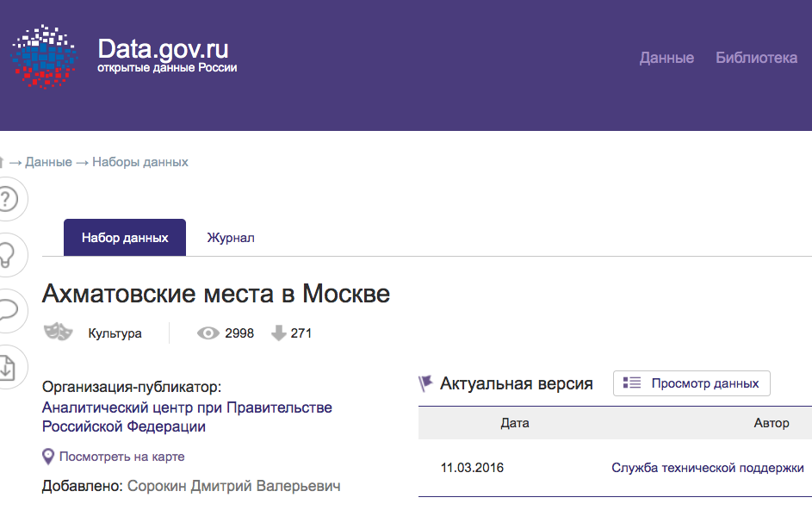
Task: Click the eye views icon
Action: click(x=208, y=333)
